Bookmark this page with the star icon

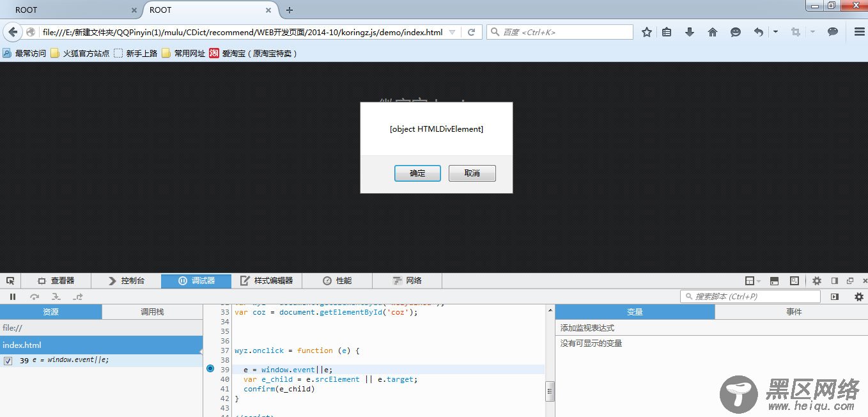click(x=647, y=32)
